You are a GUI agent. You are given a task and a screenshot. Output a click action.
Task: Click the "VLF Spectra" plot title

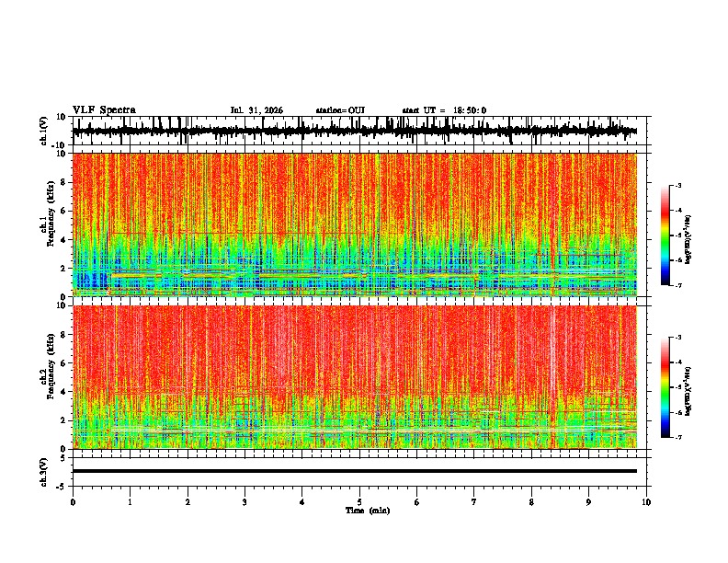point(104,110)
